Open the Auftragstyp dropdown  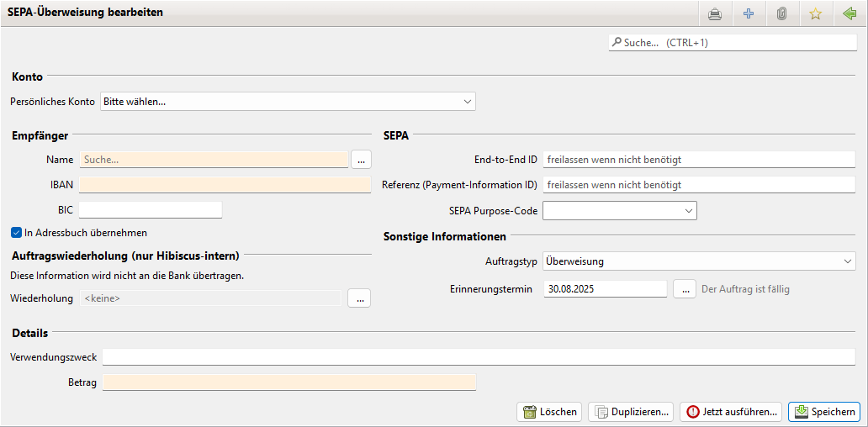[699, 261]
